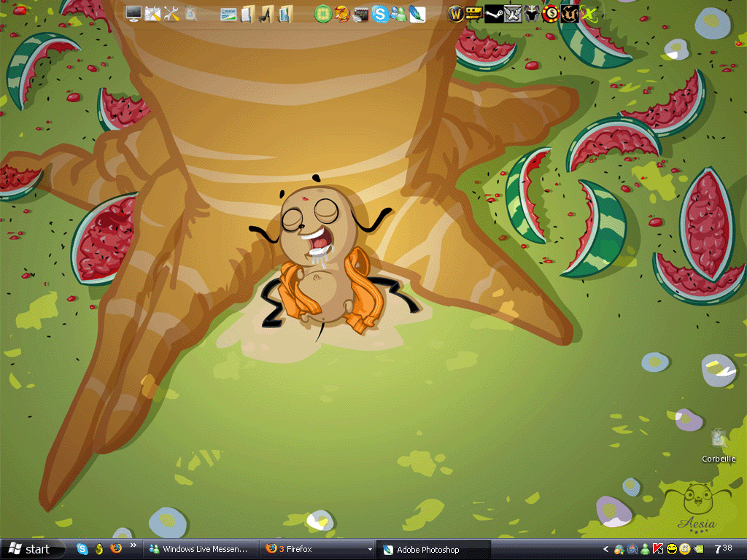Open the Corbeille recycle bin desktop icon
Screen dimensions: 747x560
719,446
